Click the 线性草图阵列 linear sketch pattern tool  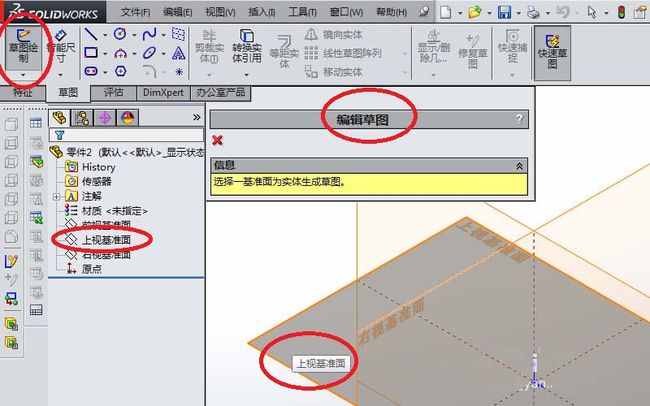pyautogui.click(x=343, y=53)
